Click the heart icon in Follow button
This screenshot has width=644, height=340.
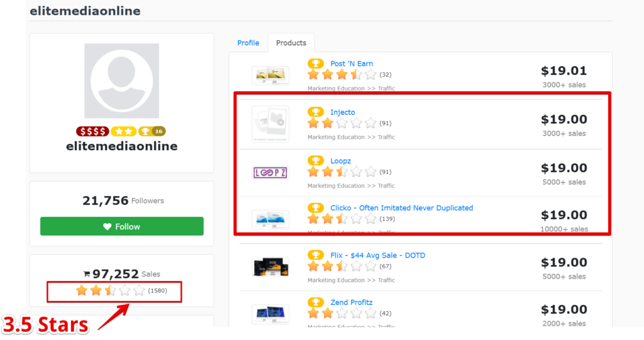coord(107,226)
